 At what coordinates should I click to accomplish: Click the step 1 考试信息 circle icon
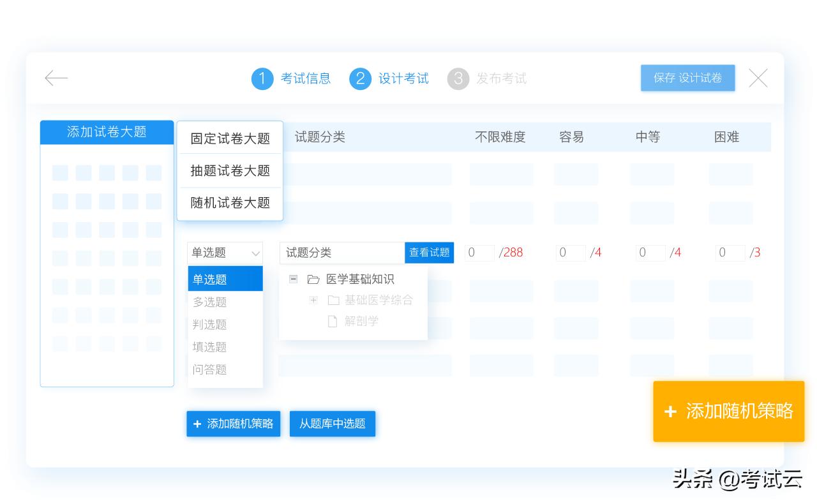[262, 78]
